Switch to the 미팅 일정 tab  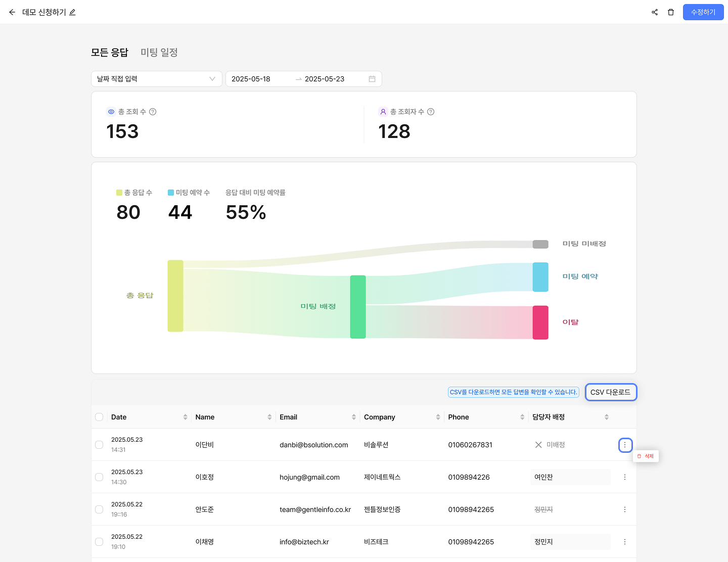click(x=159, y=53)
